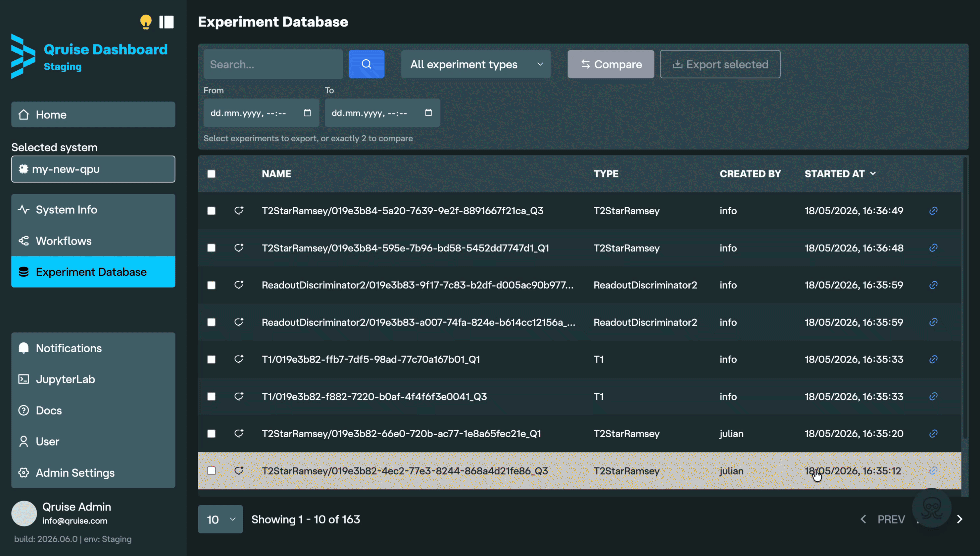Open Workflows page
The image size is (980, 556).
(x=93, y=241)
